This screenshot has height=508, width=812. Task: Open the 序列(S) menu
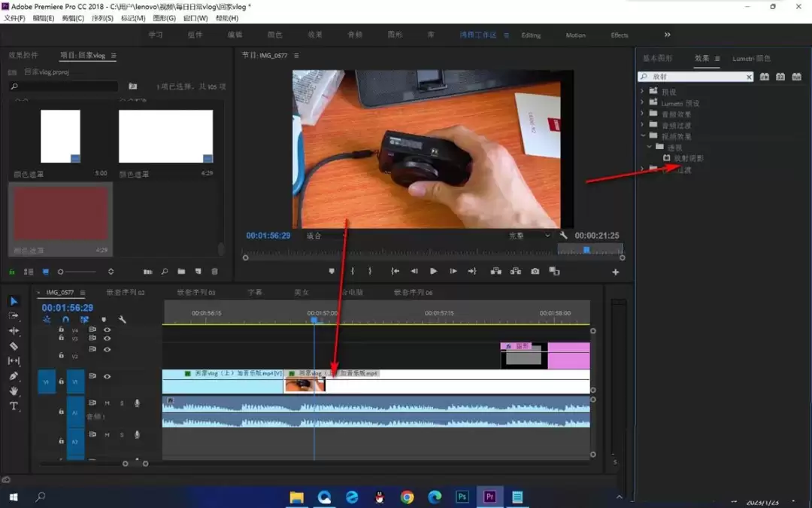(x=102, y=18)
